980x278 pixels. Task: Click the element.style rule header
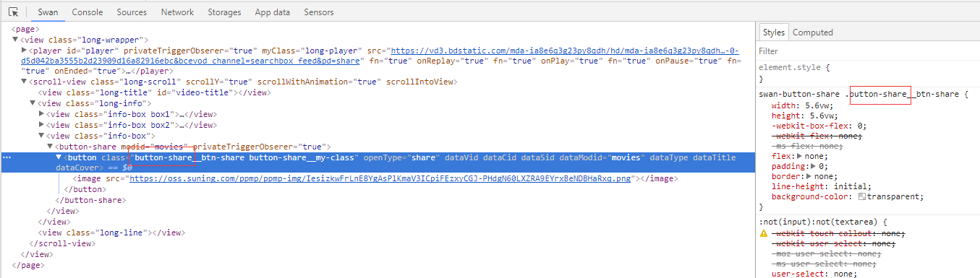tap(794, 68)
